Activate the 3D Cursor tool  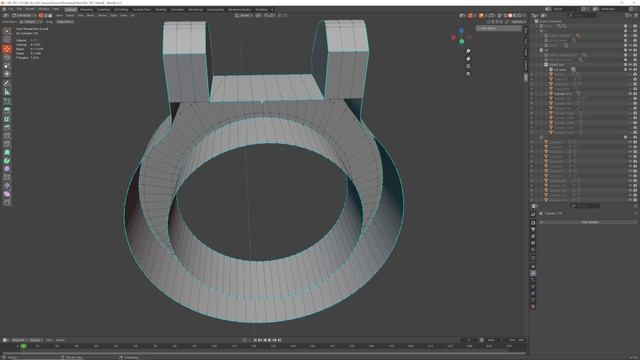coord(7,40)
